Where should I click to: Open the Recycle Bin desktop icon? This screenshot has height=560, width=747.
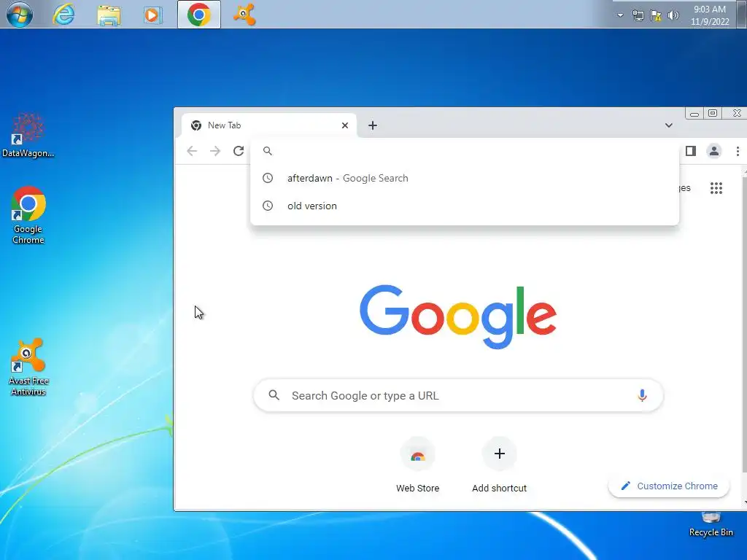tap(711, 524)
